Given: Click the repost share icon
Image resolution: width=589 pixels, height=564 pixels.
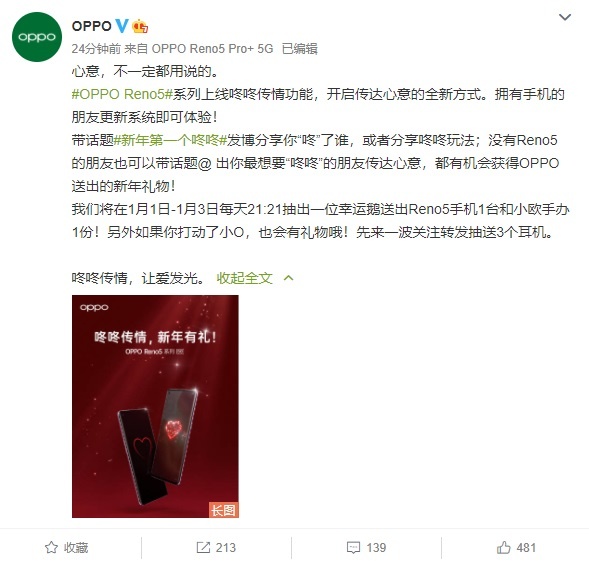Looking at the screenshot, I should click(203, 547).
